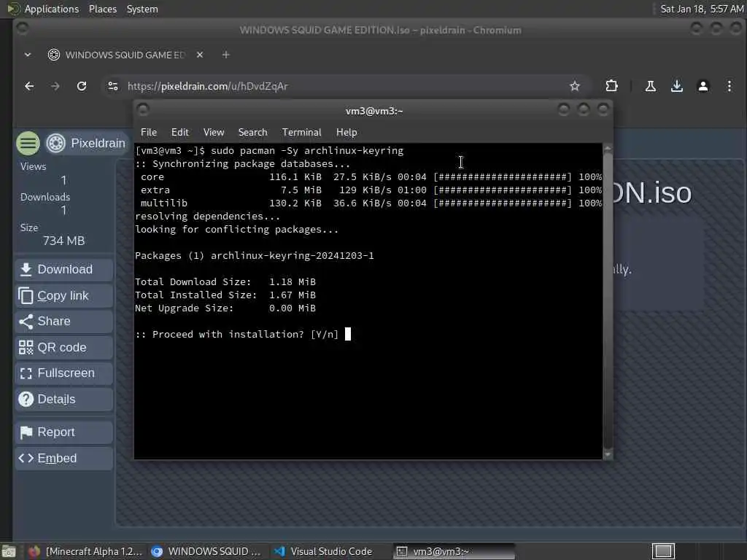Open terminal File menu
747x560 pixels.
coord(149,133)
